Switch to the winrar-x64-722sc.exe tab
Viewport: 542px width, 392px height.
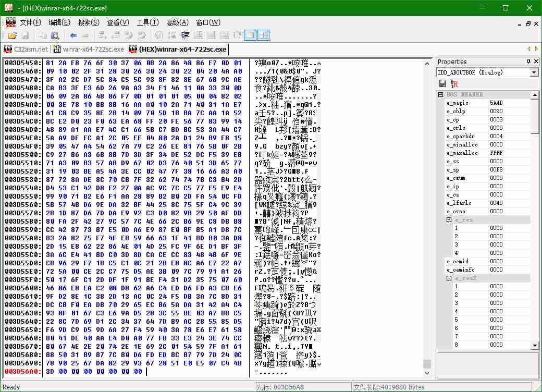(x=89, y=50)
